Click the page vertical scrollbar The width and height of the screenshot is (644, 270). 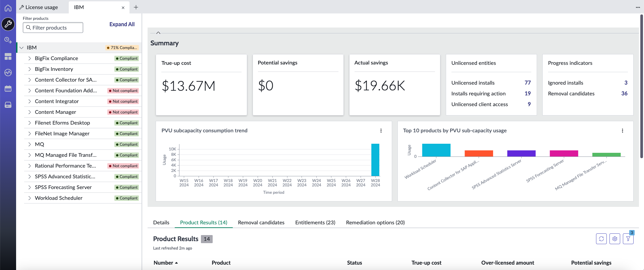tap(642, 86)
